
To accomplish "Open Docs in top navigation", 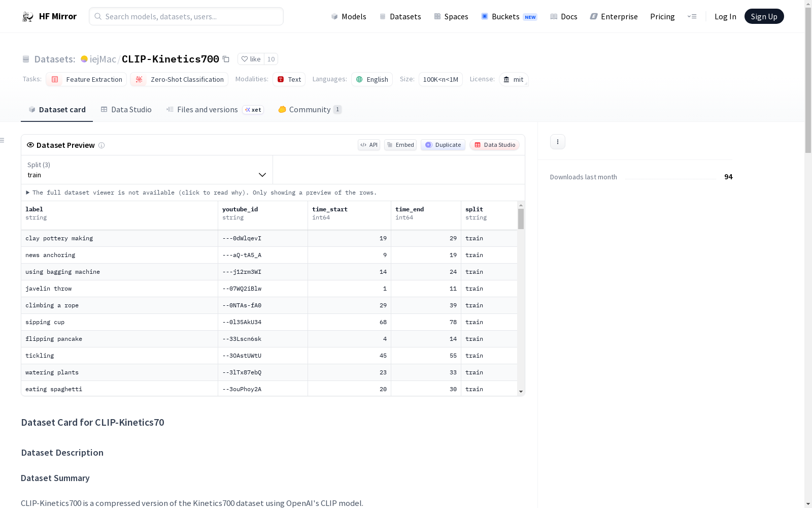I will (564, 16).
